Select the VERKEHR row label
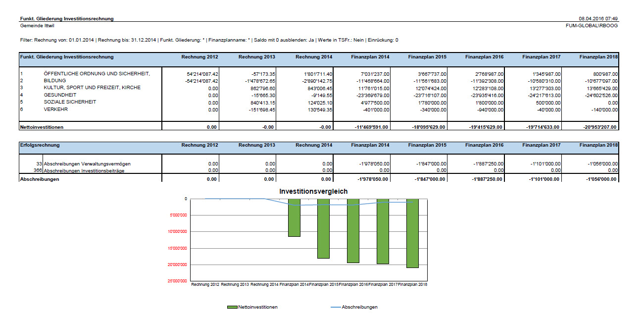This screenshot has width=644, height=324. 55,109
